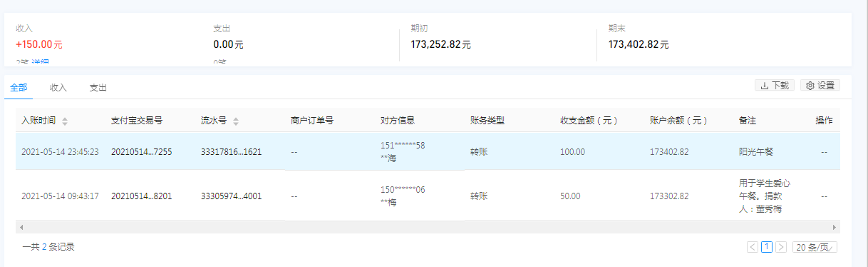The width and height of the screenshot is (868, 267).
Task: Switch to the 支出 tab
Action: pyautogui.click(x=98, y=88)
